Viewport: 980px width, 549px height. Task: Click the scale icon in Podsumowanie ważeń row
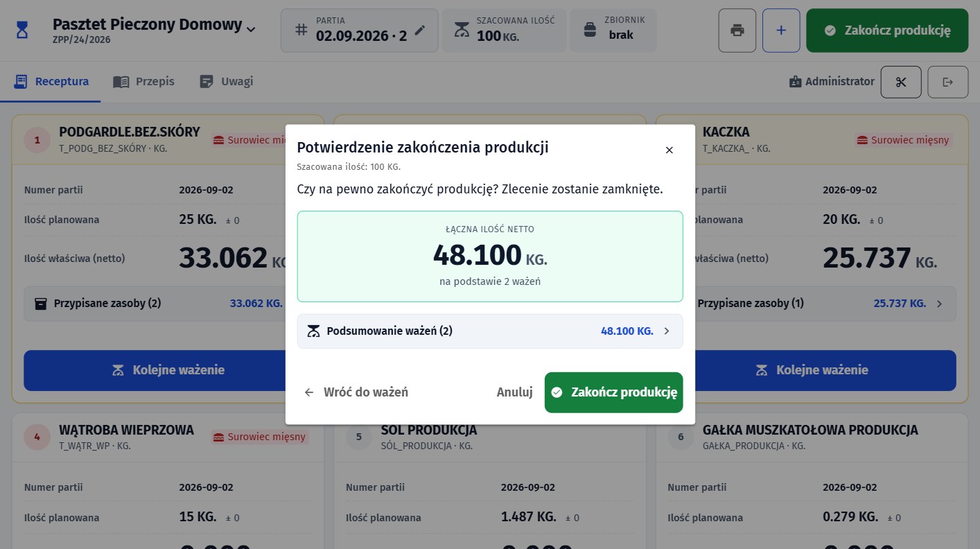[314, 331]
